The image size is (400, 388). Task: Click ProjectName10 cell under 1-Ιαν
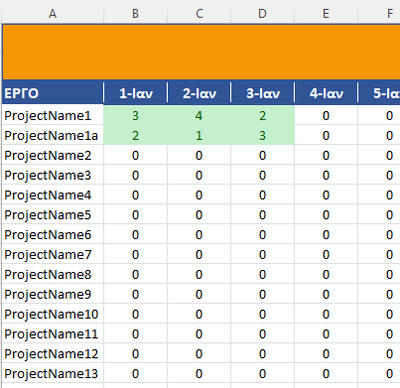[135, 314]
